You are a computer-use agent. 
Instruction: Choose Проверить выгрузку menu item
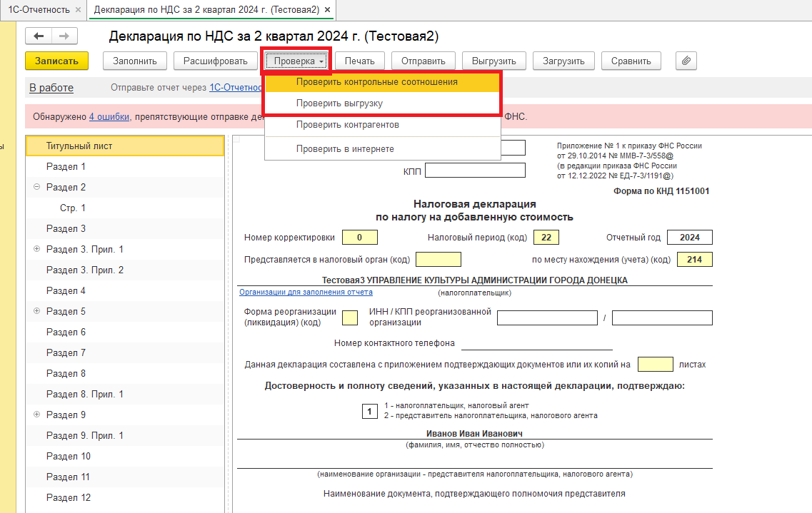tap(382, 103)
